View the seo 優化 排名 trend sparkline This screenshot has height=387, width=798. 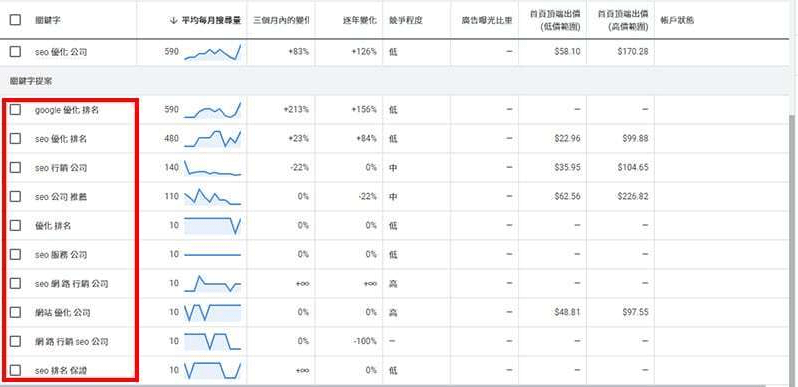click(213, 139)
